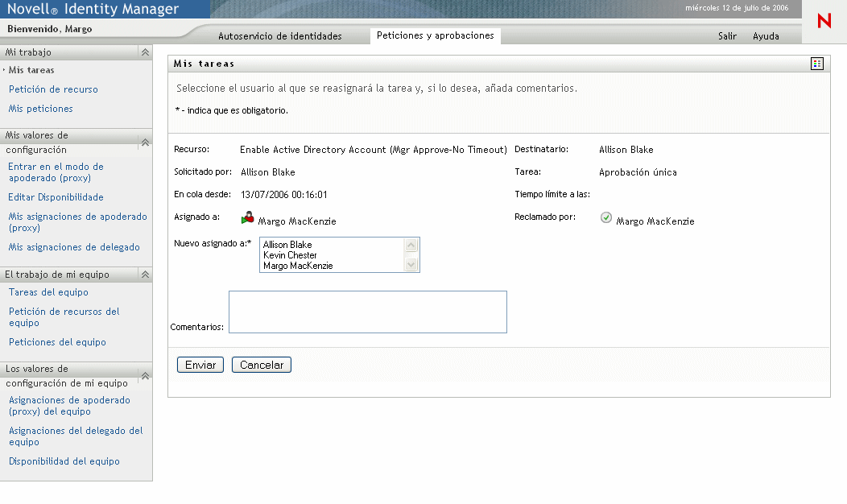Click the date 13/07/2006 00:16:01
The width and height of the screenshot is (847, 504).
[284, 195]
